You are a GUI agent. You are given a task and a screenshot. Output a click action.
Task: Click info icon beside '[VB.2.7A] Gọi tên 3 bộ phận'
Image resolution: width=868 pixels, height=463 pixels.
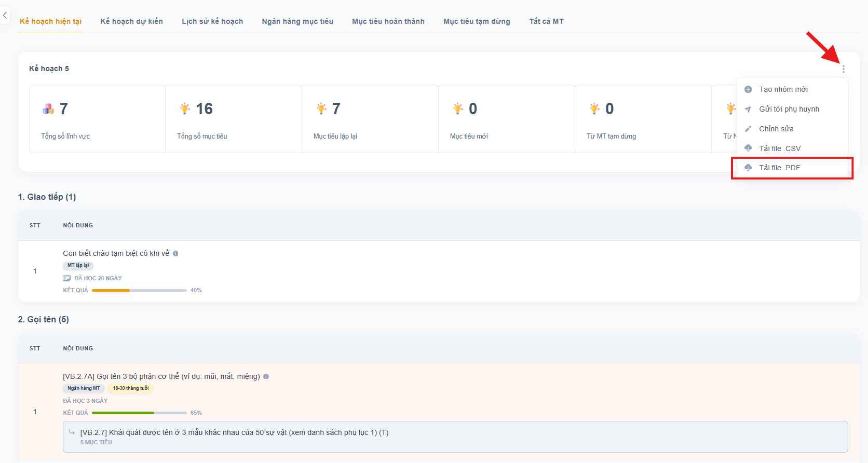click(x=266, y=376)
